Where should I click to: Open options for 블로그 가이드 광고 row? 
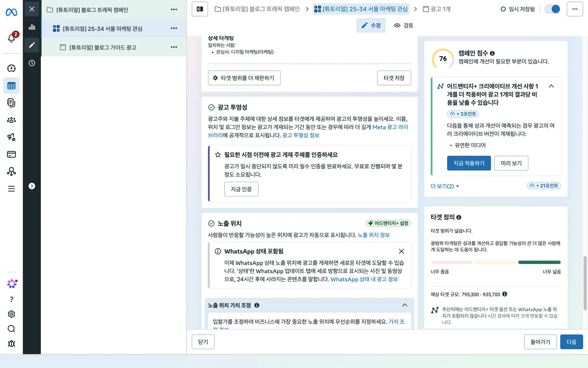click(174, 47)
